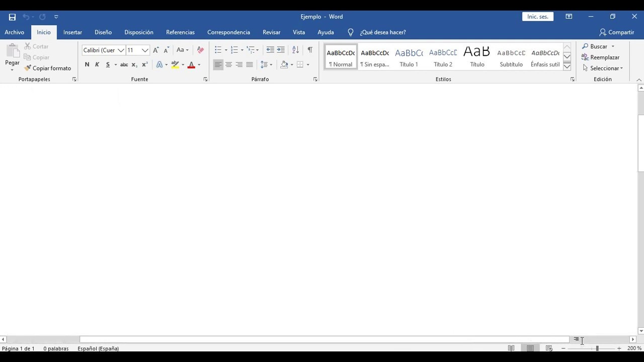The image size is (644, 362).
Task: Show paragraph marks with the pilcrow icon
Action: pyautogui.click(x=310, y=50)
